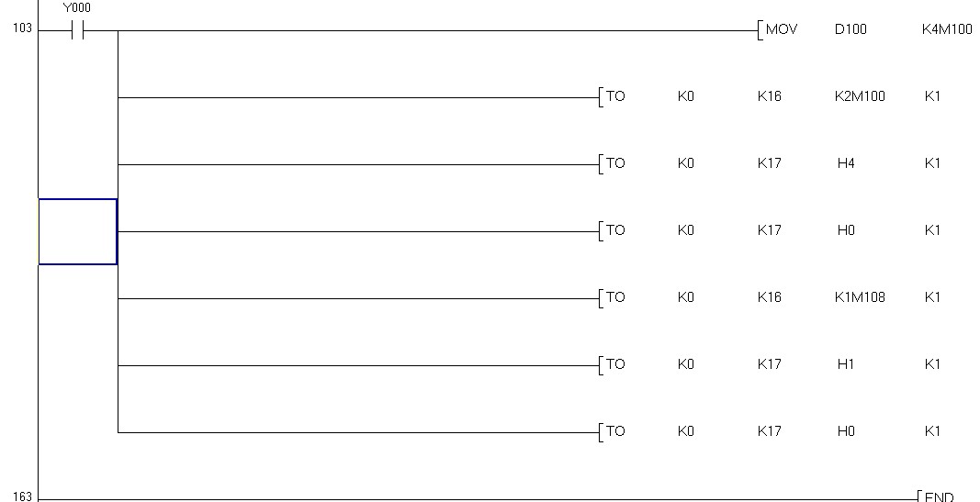This screenshot has height=502, width=980.
Task: Click step number 103
Action: (22, 29)
